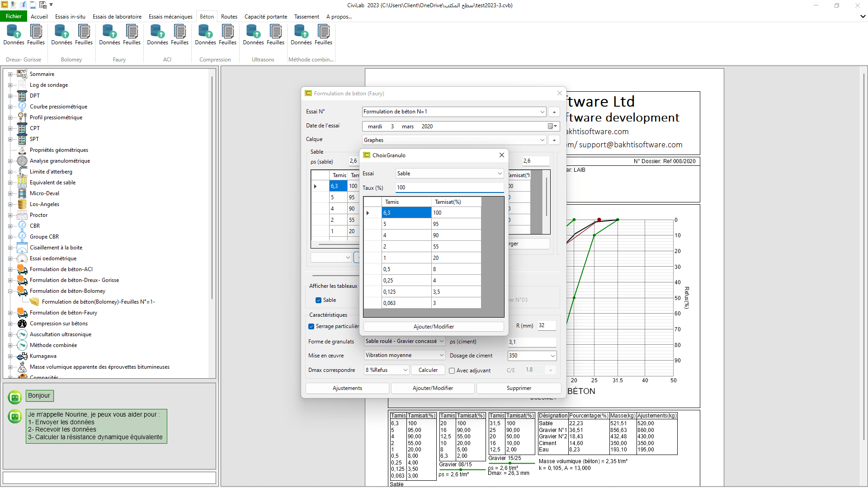Open Feuilles icon in Faury group
This screenshot has width=868, height=488.
[132, 35]
